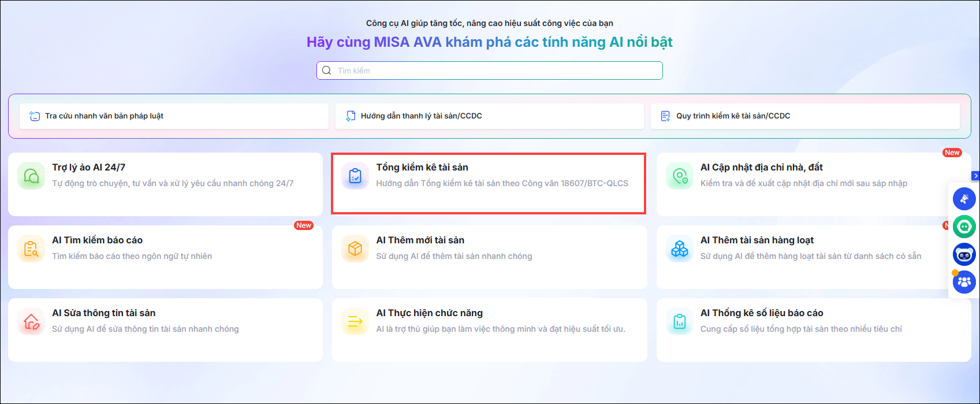The width and height of the screenshot is (980, 404).
Task: Click the AI Thực hiện chức năng arrow icon
Action: 355,321
